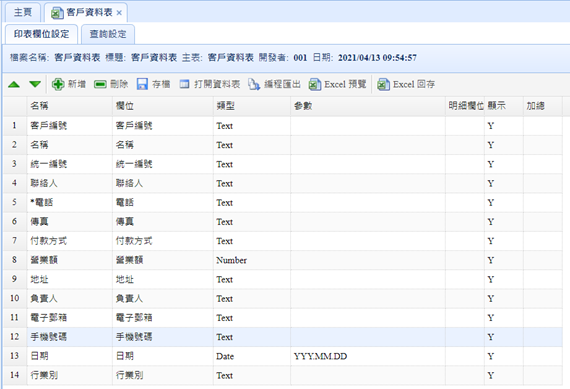Click Text type cell in 地址 row

252,280
